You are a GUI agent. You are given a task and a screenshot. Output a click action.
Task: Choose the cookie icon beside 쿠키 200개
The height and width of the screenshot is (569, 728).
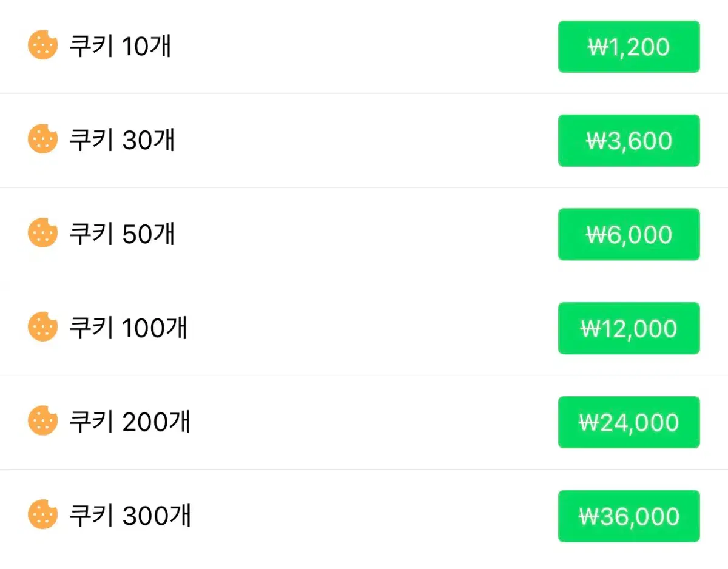(42, 422)
